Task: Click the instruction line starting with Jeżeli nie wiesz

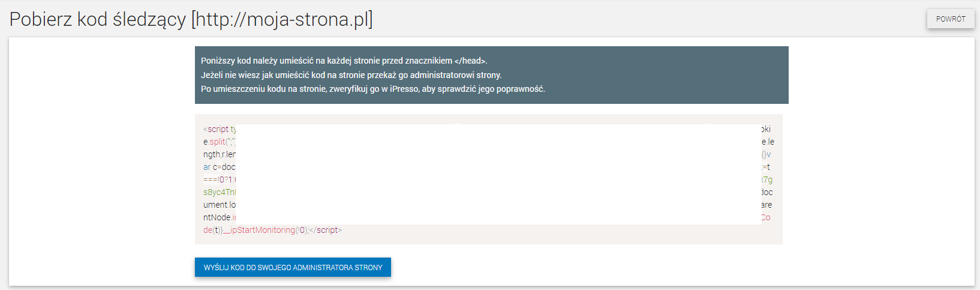Action: [x=351, y=75]
